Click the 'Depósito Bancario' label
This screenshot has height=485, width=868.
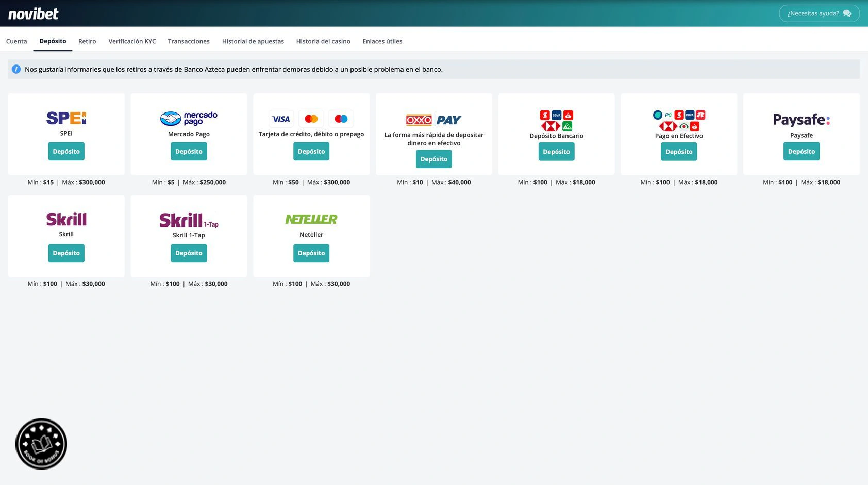point(557,136)
